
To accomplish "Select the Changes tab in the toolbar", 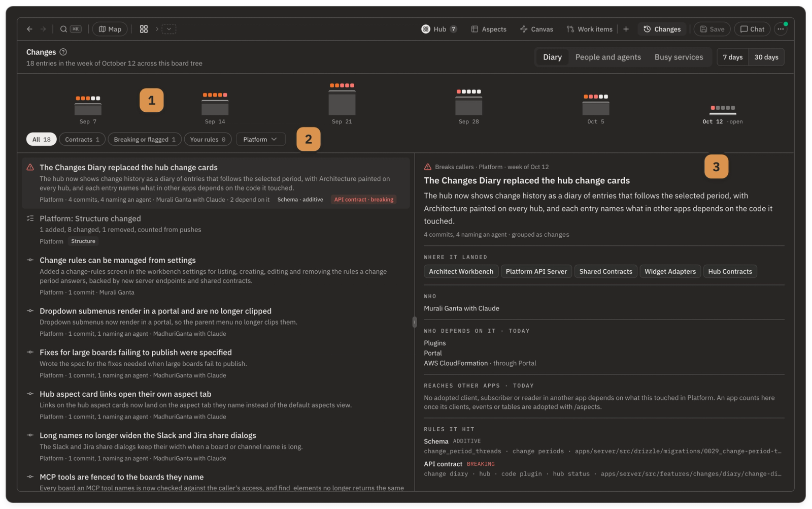I will click(662, 29).
